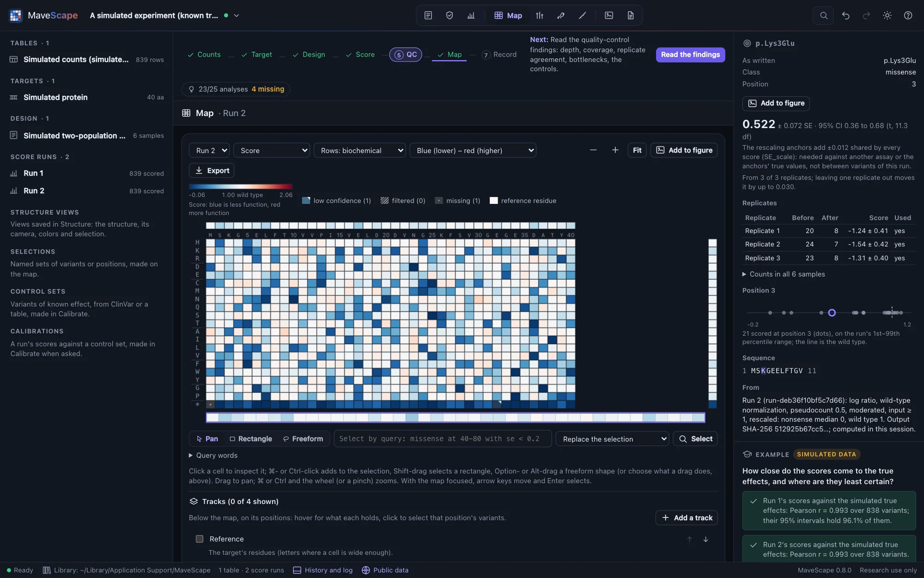Redo the last undone action
The width and height of the screenshot is (924, 578).
866,15
